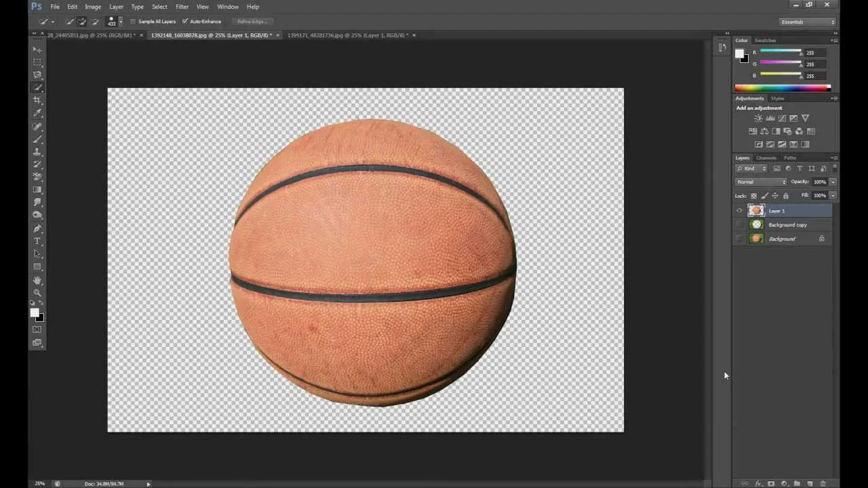Open the Hue/Saturation adjustment icon
The height and width of the screenshot is (488, 868).
pos(753,131)
